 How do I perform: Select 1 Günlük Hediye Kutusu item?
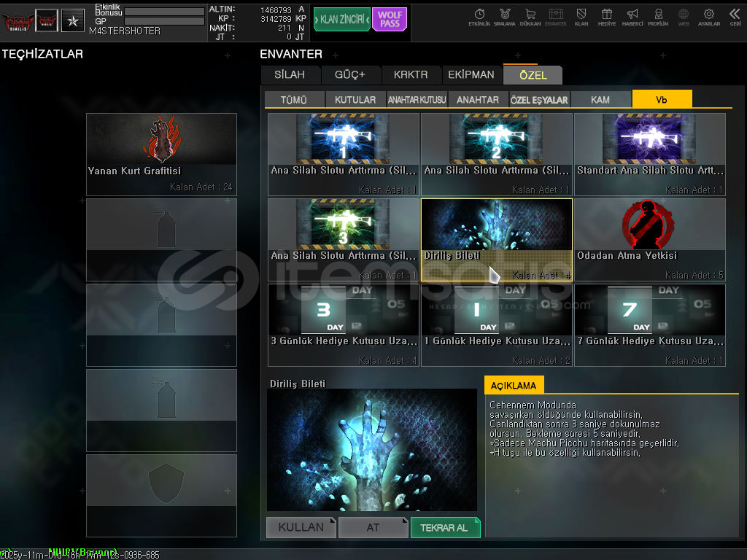(x=496, y=325)
